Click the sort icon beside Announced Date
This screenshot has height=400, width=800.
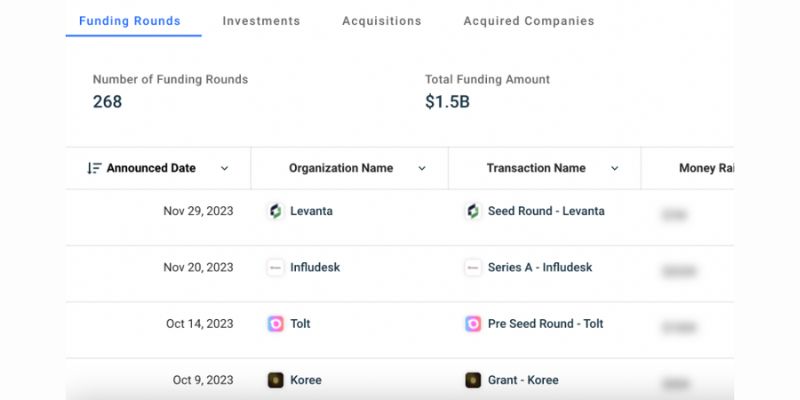click(x=94, y=168)
